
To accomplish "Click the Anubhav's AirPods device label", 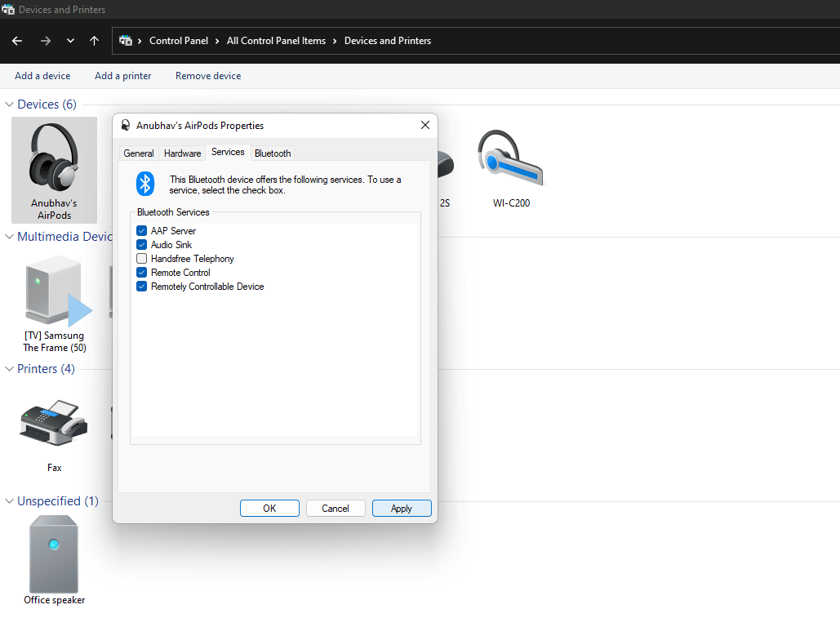I will pos(54,209).
